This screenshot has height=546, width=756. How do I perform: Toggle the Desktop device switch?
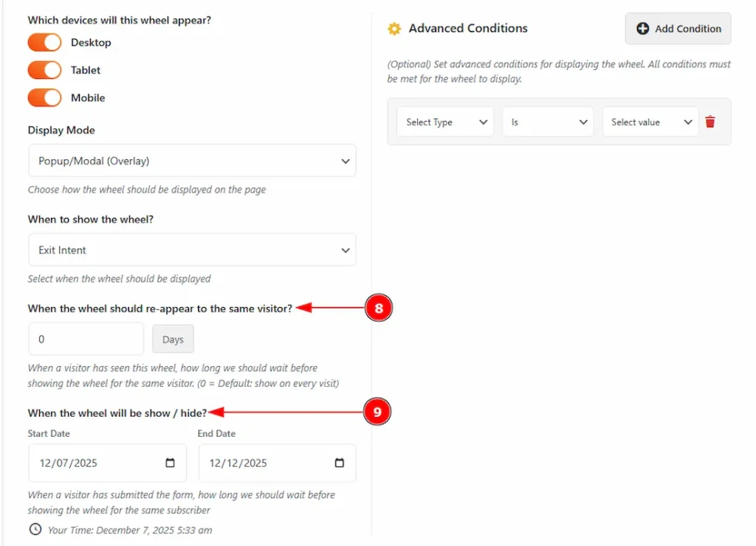point(44,43)
